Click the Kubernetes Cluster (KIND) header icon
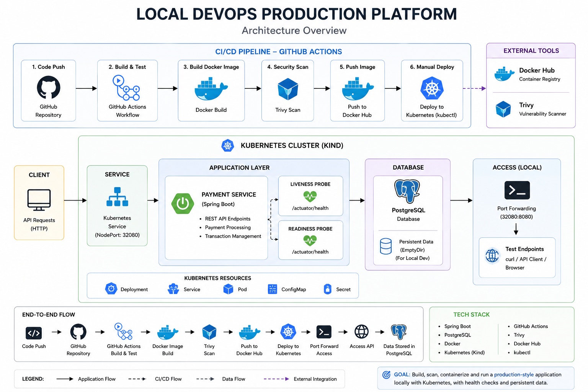 (x=228, y=145)
